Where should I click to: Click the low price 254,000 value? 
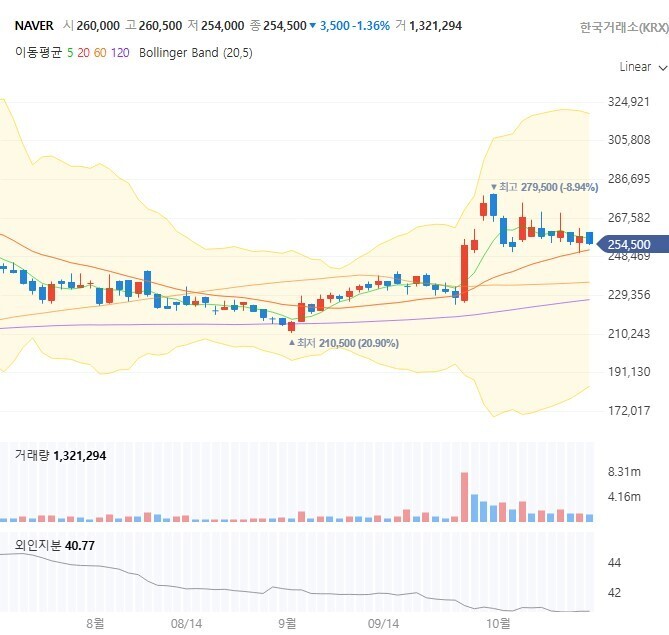click(223, 26)
